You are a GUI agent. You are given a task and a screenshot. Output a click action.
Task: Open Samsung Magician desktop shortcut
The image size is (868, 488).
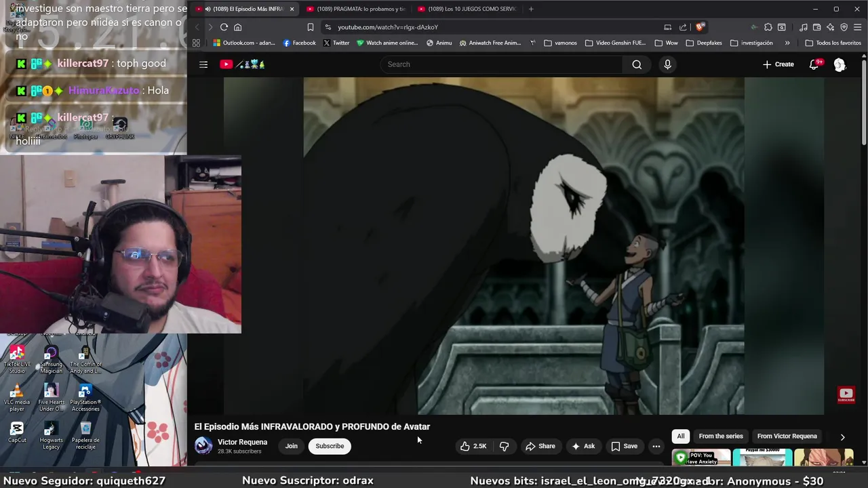pyautogui.click(x=51, y=360)
